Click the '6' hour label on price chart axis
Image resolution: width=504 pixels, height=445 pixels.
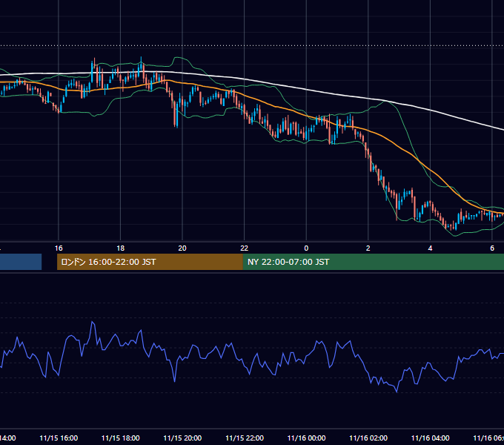[492, 248]
